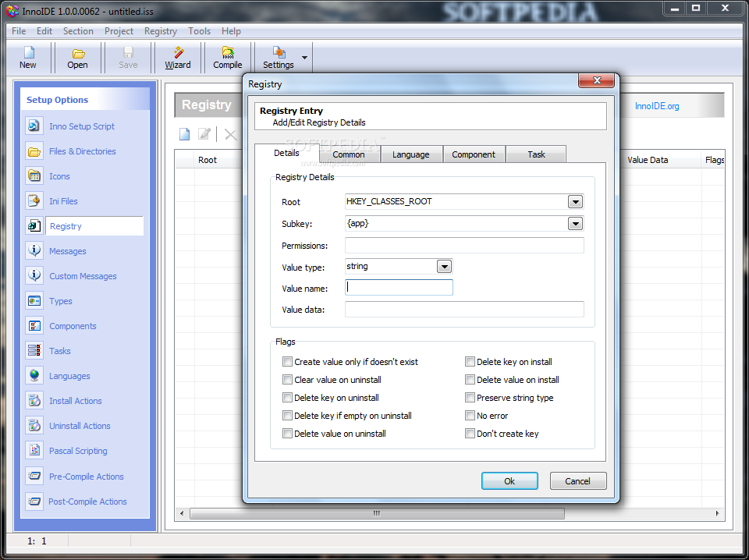The height and width of the screenshot is (560, 749).
Task: Click the Value data input field
Action: [464, 310]
